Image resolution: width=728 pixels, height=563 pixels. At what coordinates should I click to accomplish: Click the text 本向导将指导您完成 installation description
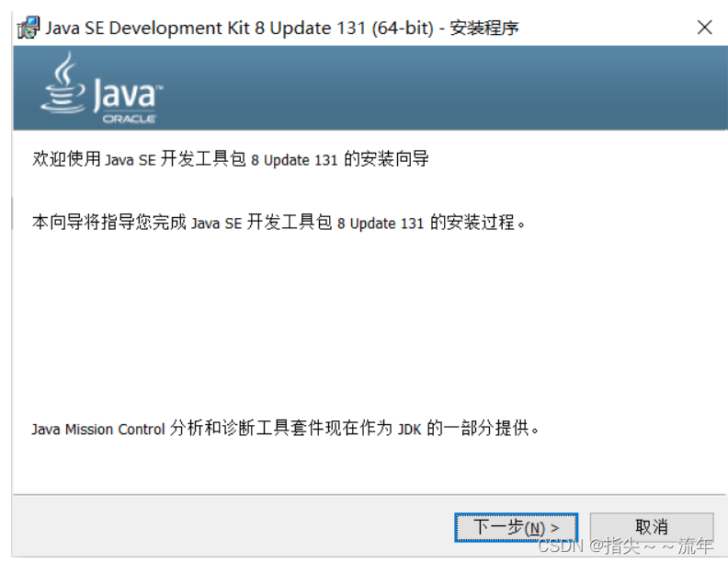coord(279,223)
